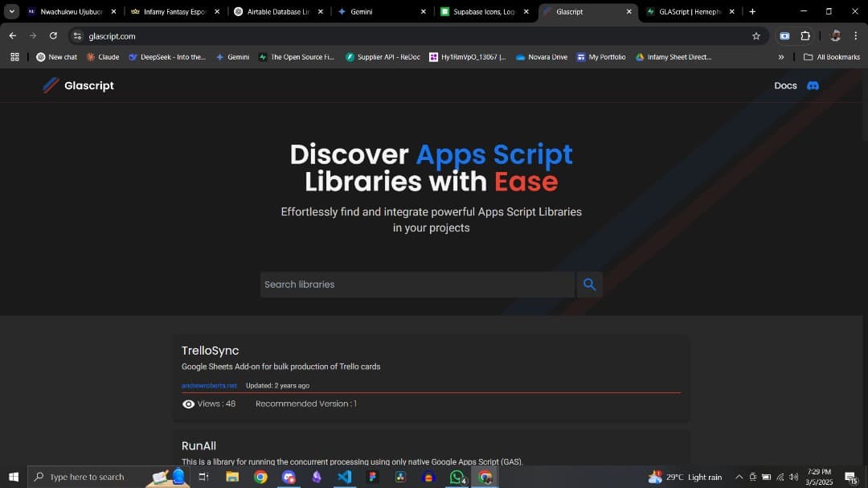Open The Open Source Fi... bookmark
Screen dimensions: 868x488
point(296,57)
